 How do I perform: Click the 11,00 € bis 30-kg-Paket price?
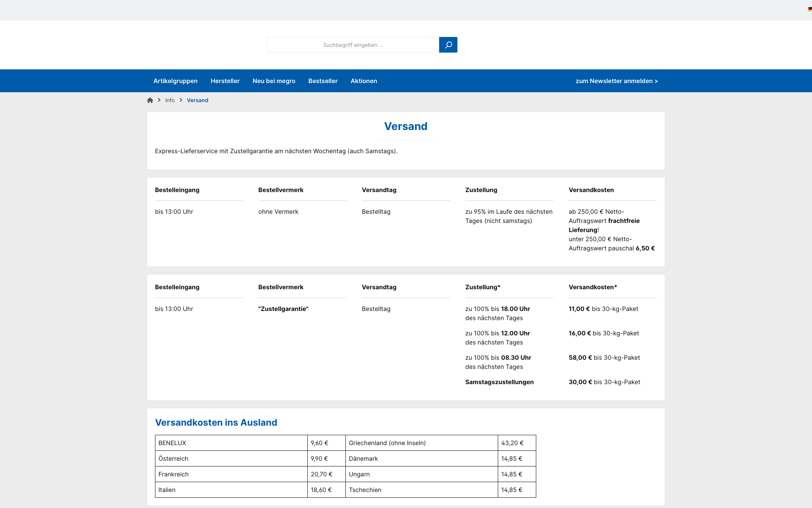(x=604, y=309)
